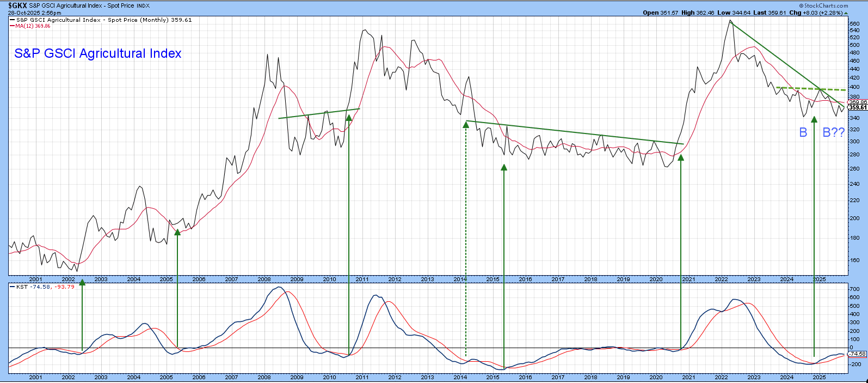Click the blue S&P GSCI Agricultural Index title

[x=98, y=53]
